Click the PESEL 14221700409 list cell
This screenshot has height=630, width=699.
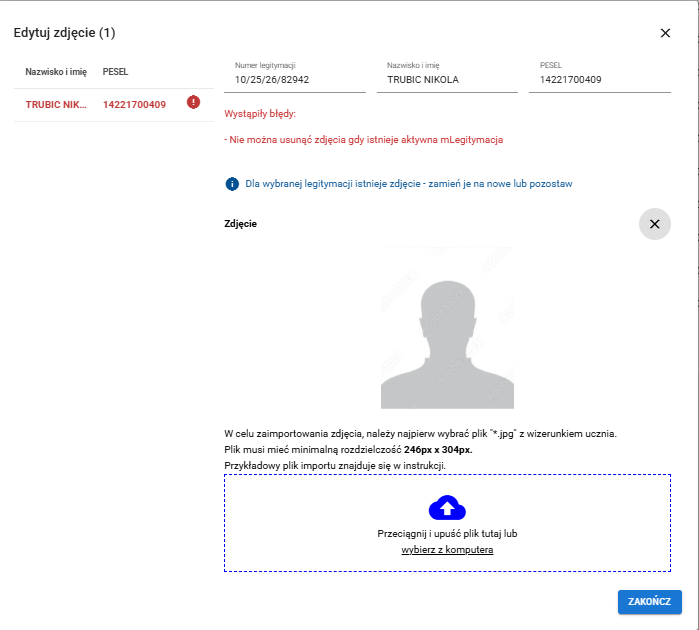point(134,104)
